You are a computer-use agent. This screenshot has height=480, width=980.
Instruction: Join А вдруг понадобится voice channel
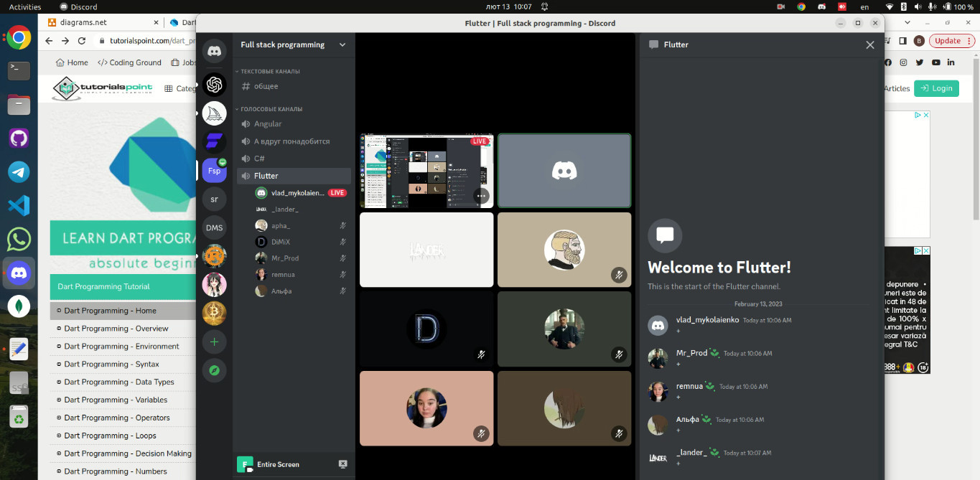tap(294, 141)
